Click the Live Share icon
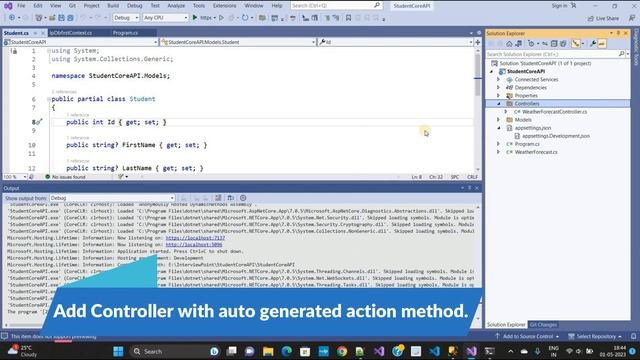The image size is (640, 360). pos(590,18)
